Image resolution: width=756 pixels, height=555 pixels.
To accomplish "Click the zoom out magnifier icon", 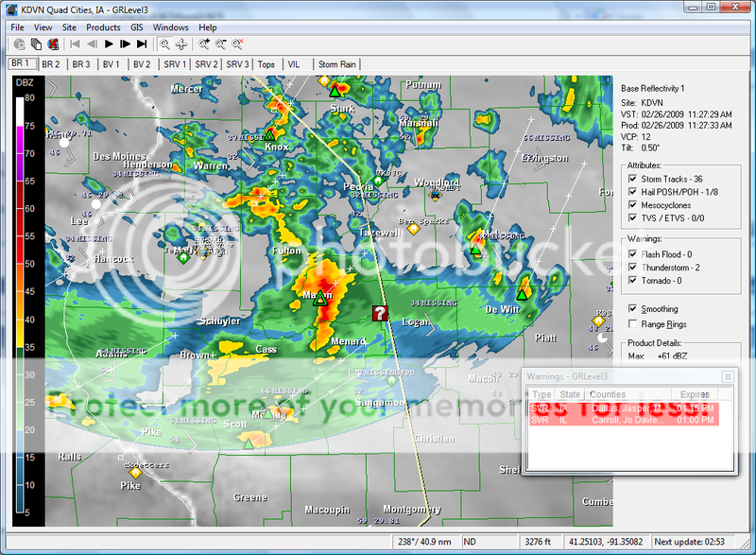I will 221,44.
